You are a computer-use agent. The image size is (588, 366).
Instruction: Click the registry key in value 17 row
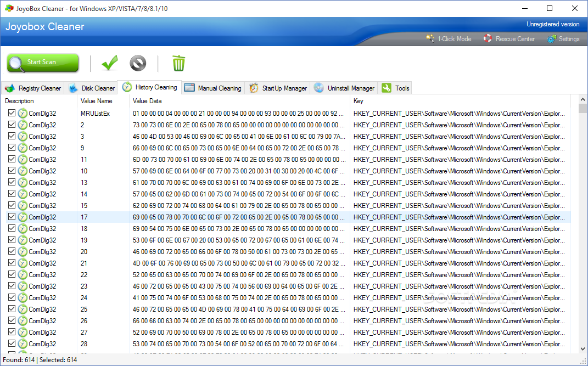tap(460, 217)
